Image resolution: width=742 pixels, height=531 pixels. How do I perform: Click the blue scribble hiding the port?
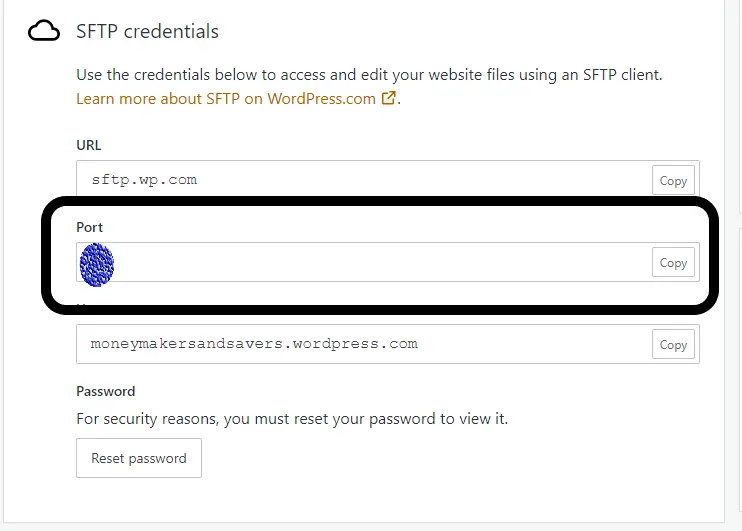click(97, 265)
